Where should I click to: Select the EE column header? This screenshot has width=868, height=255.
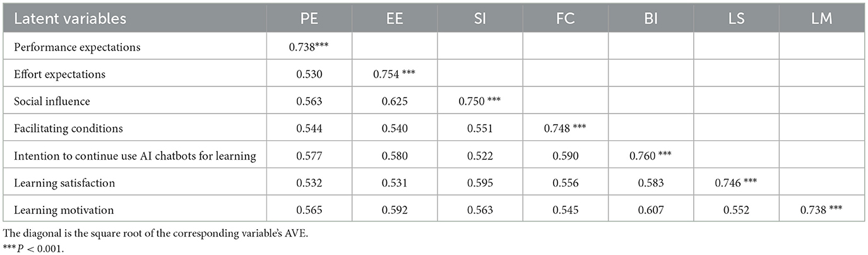[395, 19]
